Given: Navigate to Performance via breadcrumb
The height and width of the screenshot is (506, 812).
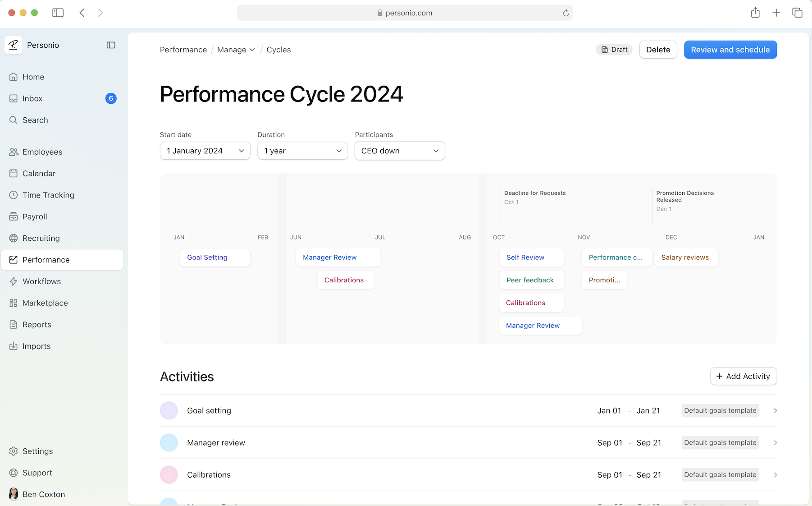Looking at the screenshot, I should pos(183,50).
